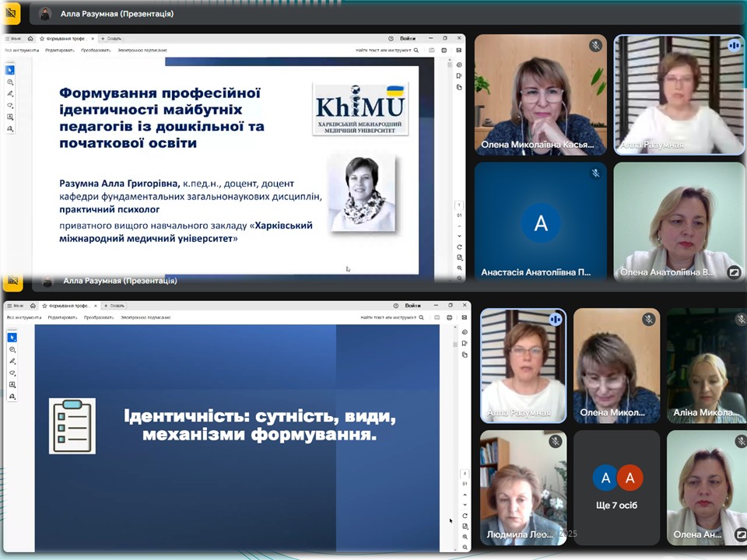Screen dimensions: 747x560
Task: Toggle the muted mic on Анастасія Анатоліївна's tile
Action: [595, 173]
